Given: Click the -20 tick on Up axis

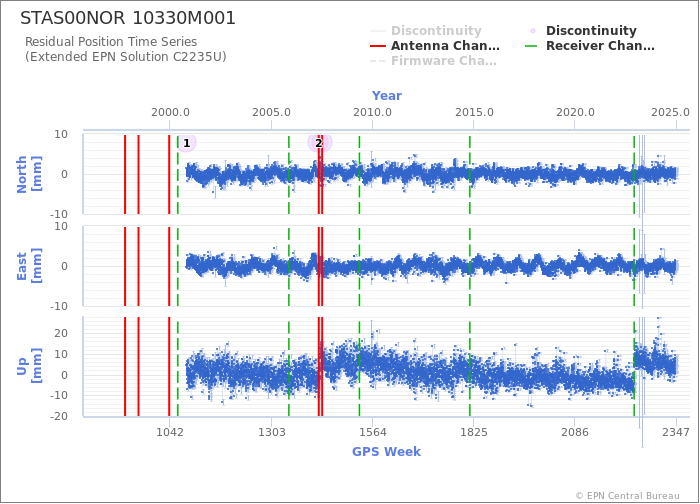Looking at the screenshot, I should coord(59,417).
